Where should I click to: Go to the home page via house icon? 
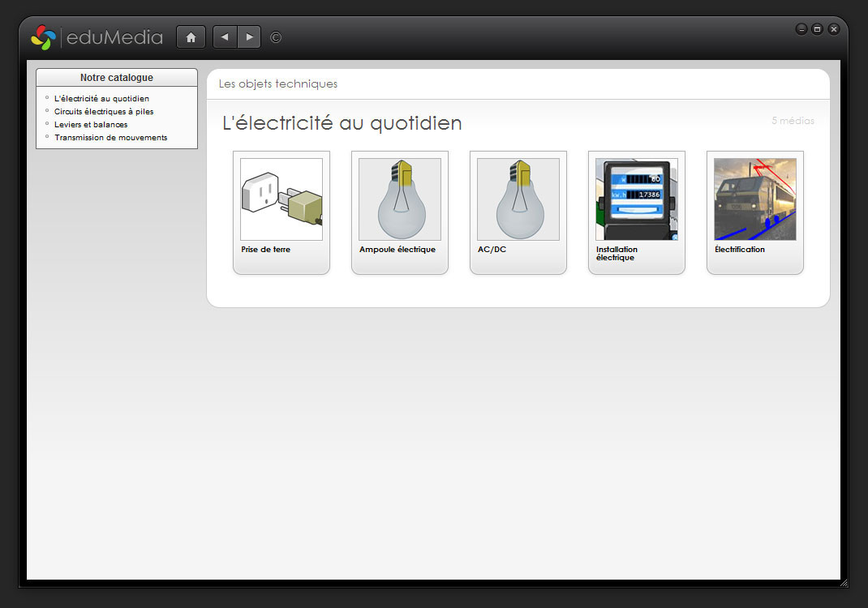click(x=191, y=37)
